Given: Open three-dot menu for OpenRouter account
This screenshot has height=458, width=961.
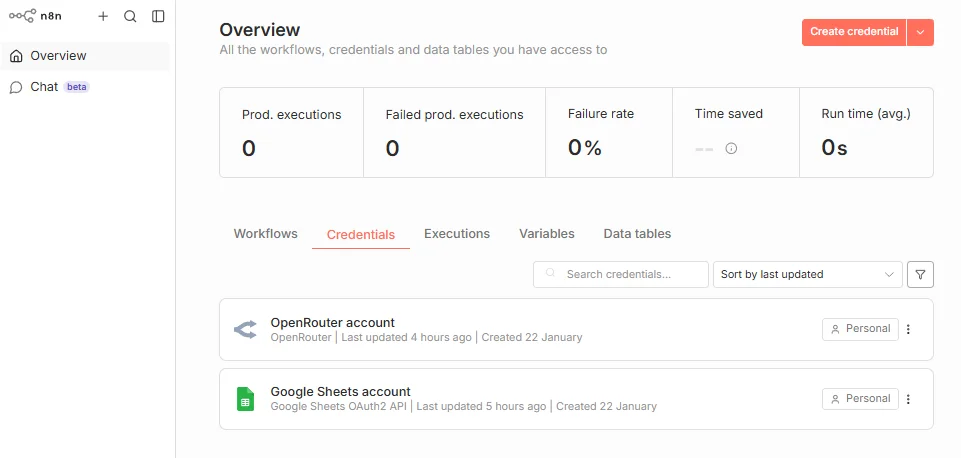Looking at the screenshot, I should [x=908, y=329].
